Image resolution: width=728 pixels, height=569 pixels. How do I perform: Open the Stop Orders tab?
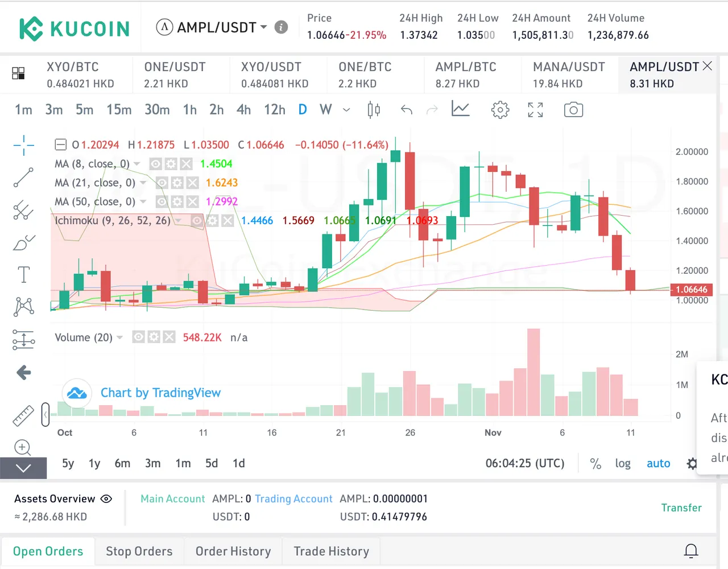pyautogui.click(x=139, y=551)
